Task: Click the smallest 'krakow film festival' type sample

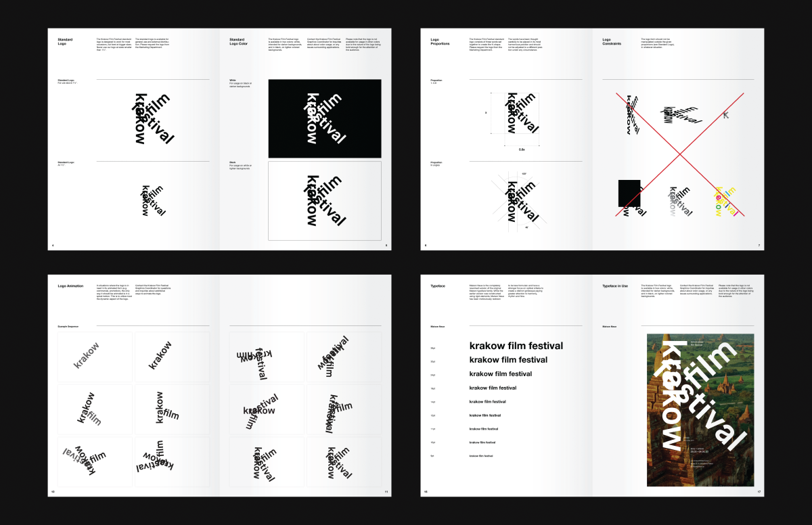Action: point(481,456)
